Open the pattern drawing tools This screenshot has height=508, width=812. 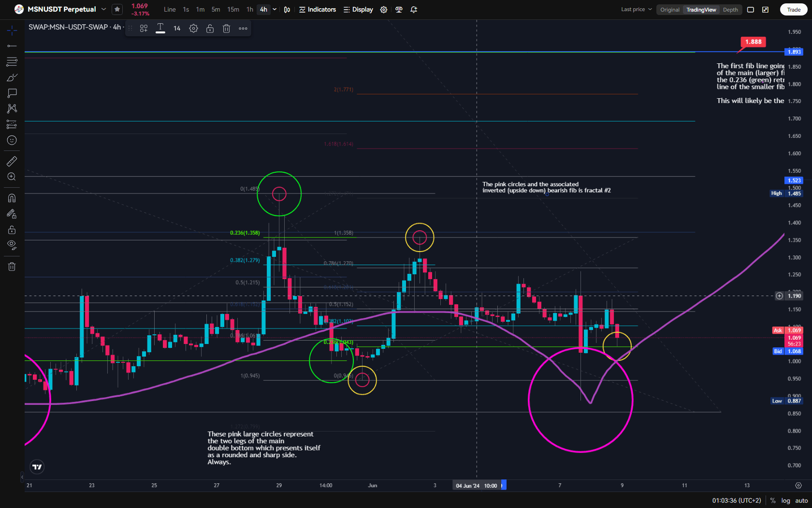12,108
